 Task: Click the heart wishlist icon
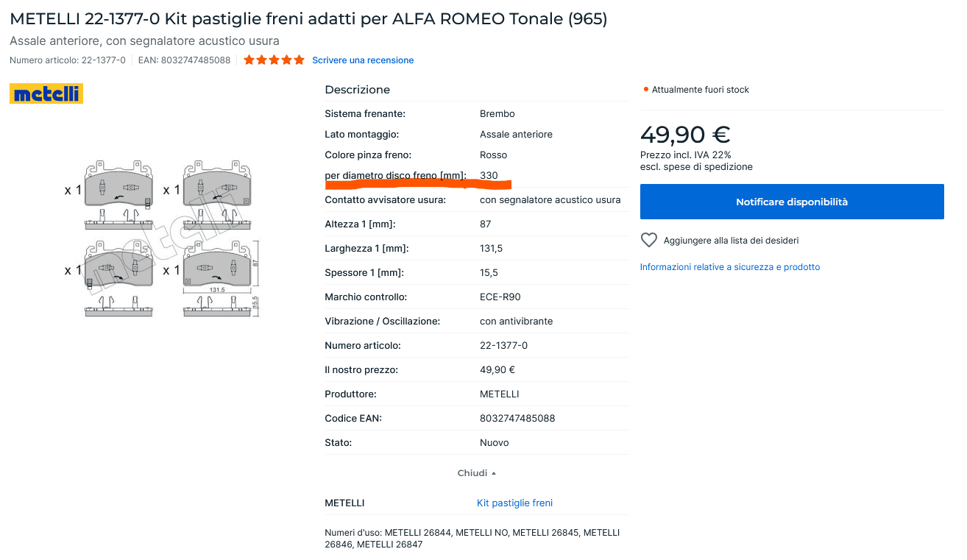648,240
